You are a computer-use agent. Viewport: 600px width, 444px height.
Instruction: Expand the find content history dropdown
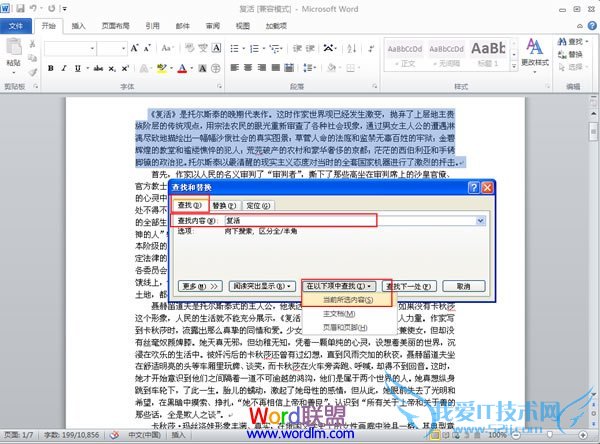(480, 220)
